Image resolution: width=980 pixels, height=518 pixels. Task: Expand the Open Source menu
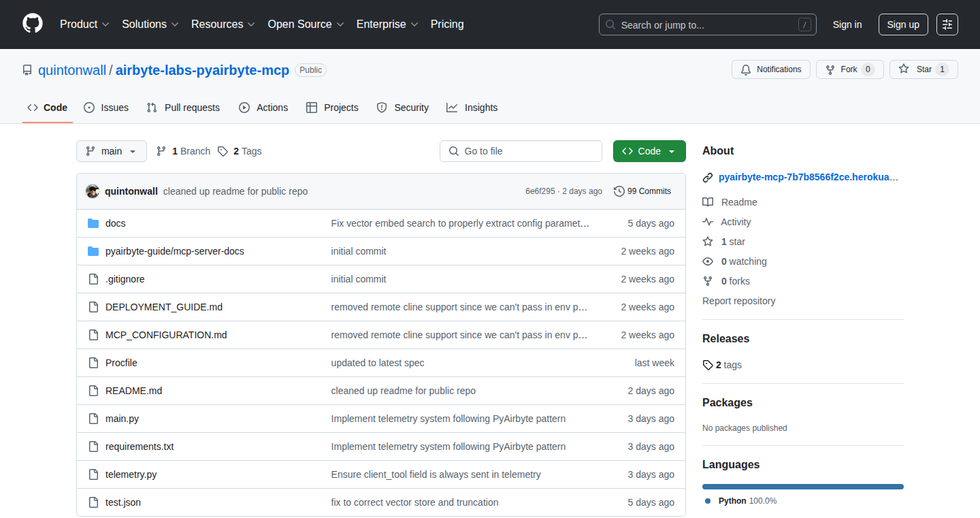click(306, 25)
